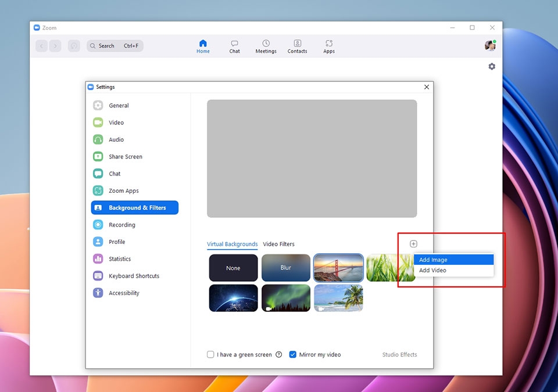This screenshot has width=558, height=392.
Task: Click the history clock icon near Search
Action: pos(74,46)
